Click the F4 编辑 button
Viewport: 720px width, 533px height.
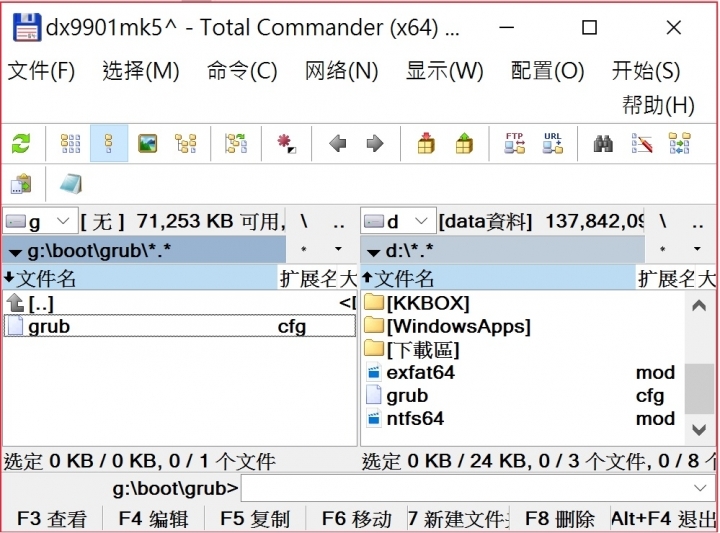tap(153, 519)
